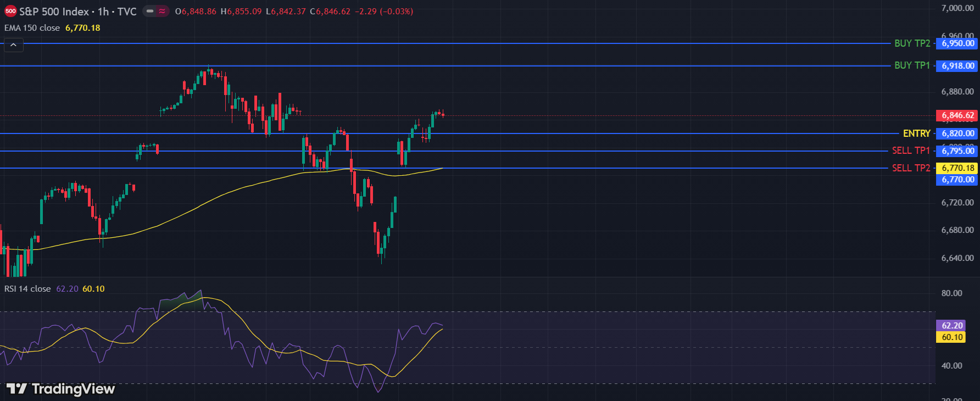
Task: Open the S&P 500 Index symbol title
Action: (77, 12)
